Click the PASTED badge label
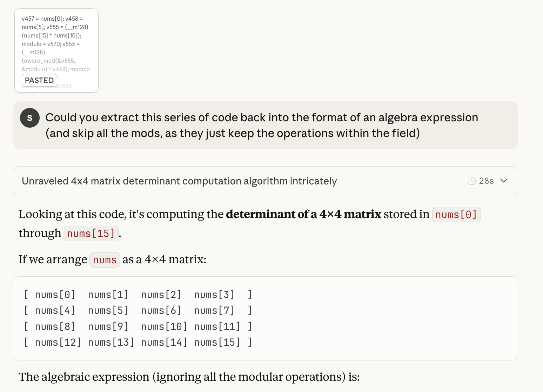 (x=39, y=80)
